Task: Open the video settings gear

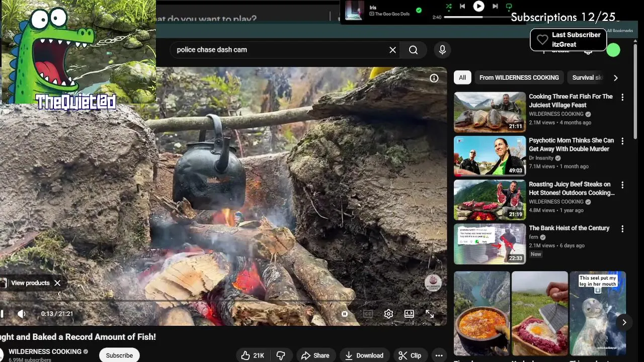Action: point(388,314)
